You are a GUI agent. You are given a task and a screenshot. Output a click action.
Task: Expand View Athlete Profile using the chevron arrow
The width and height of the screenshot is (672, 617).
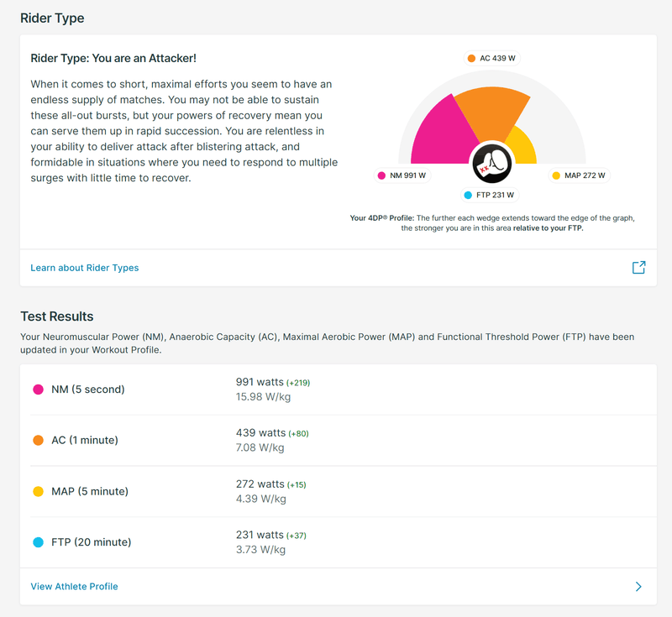point(638,587)
